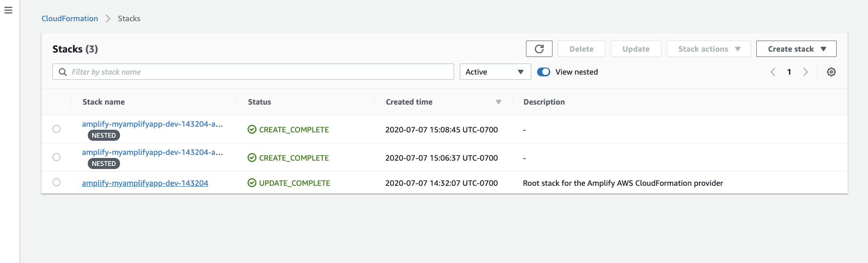Click the search magnifier icon

click(x=63, y=72)
